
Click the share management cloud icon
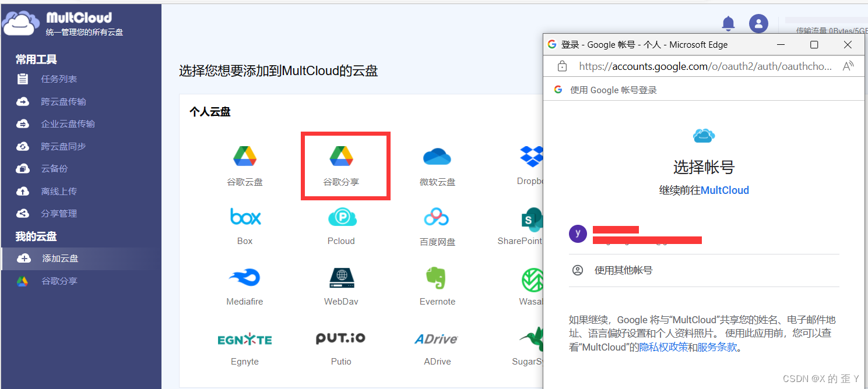click(x=23, y=214)
